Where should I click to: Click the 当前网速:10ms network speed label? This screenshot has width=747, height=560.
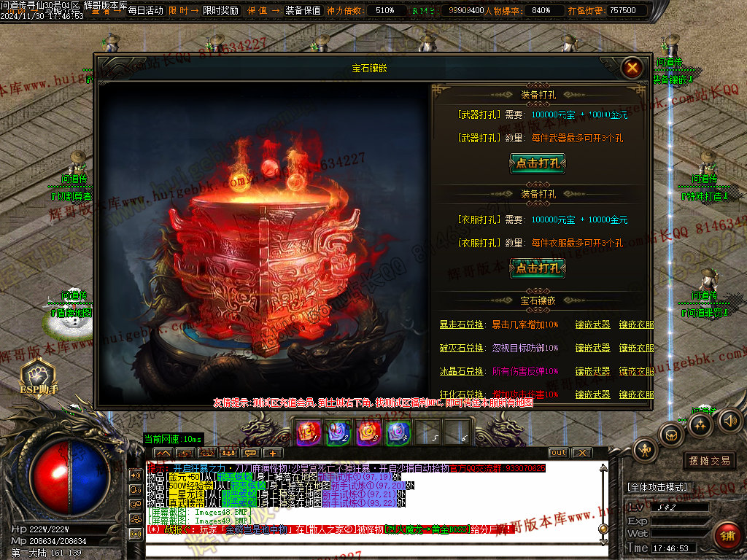pos(173,439)
